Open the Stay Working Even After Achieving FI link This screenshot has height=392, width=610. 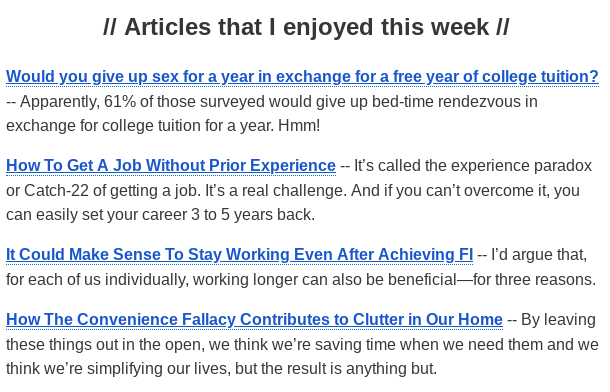pyautogui.click(x=240, y=255)
